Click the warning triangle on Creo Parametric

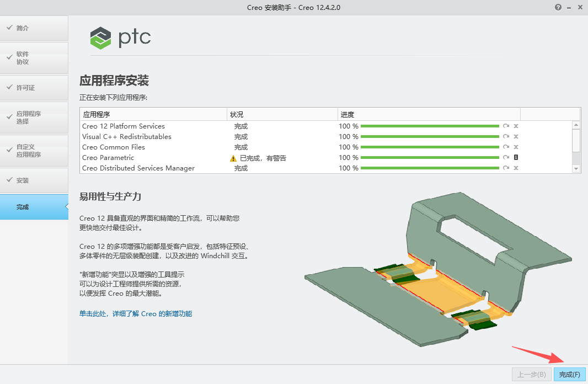point(233,158)
